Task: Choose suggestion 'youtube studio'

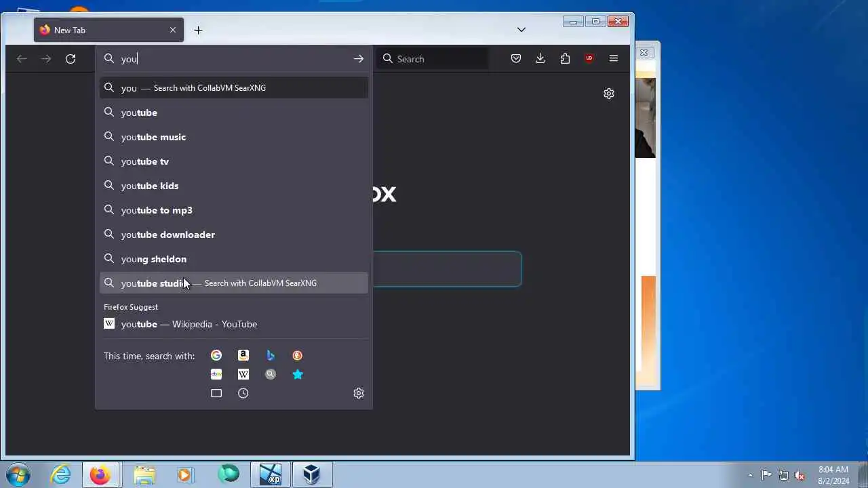Action: coord(234,283)
